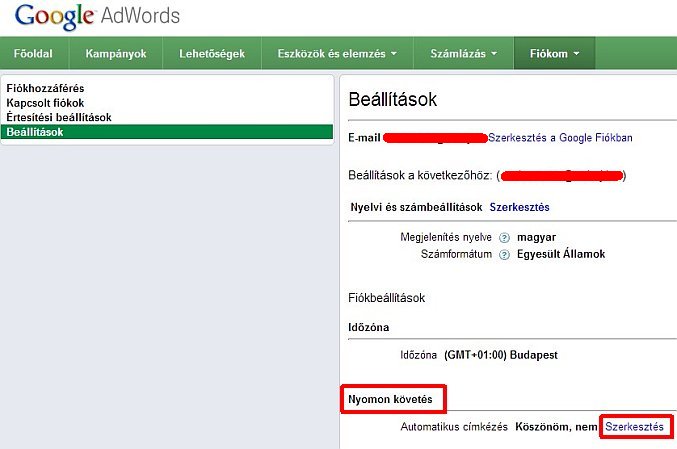Click the Google AdWords logo
This screenshot has width=677, height=449.
pyautogui.click(x=97, y=17)
